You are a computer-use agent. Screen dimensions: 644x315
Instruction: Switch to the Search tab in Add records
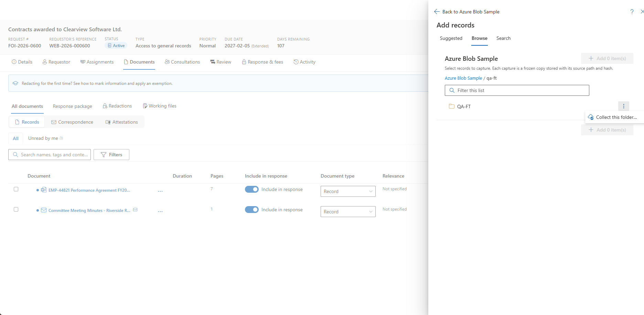click(503, 38)
